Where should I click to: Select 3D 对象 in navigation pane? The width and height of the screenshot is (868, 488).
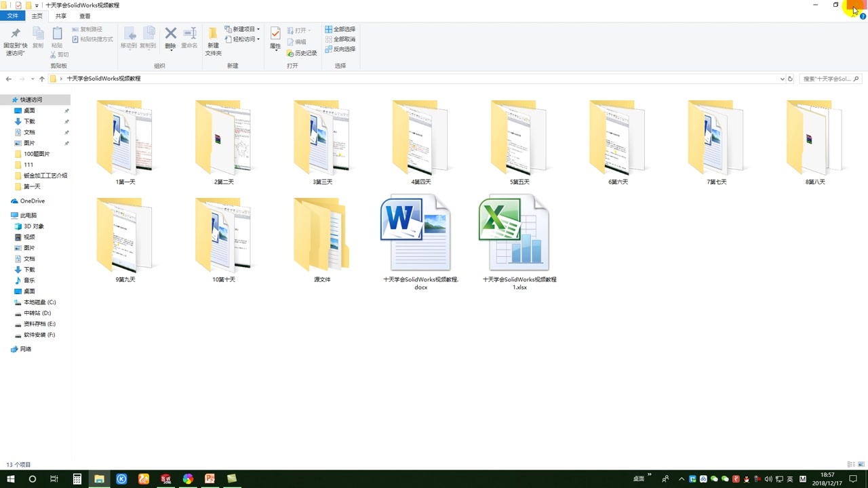pyautogui.click(x=33, y=226)
